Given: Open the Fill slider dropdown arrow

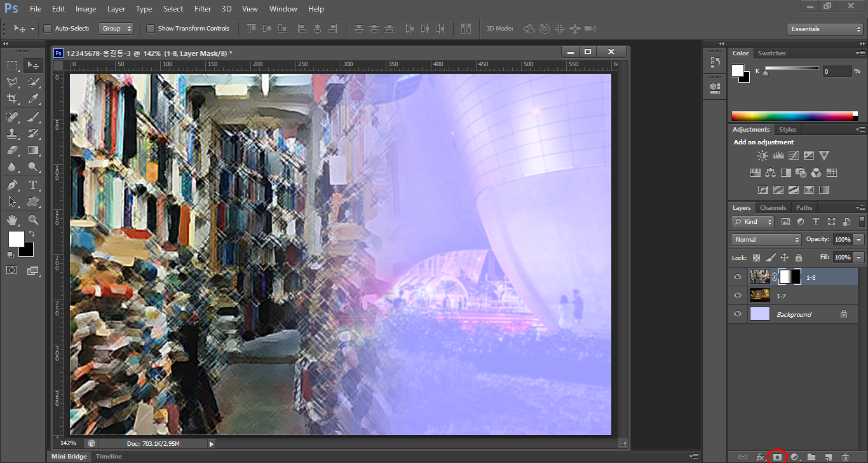Looking at the screenshot, I should 859,258.
